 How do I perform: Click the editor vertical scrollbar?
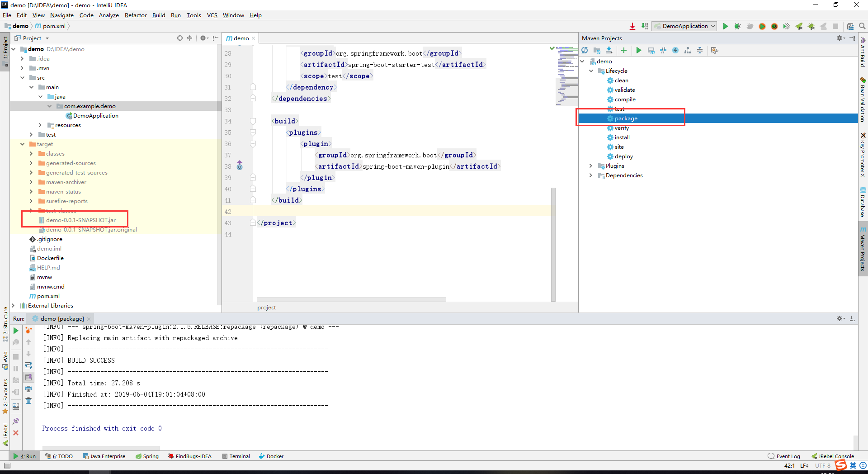coord(553,244)
